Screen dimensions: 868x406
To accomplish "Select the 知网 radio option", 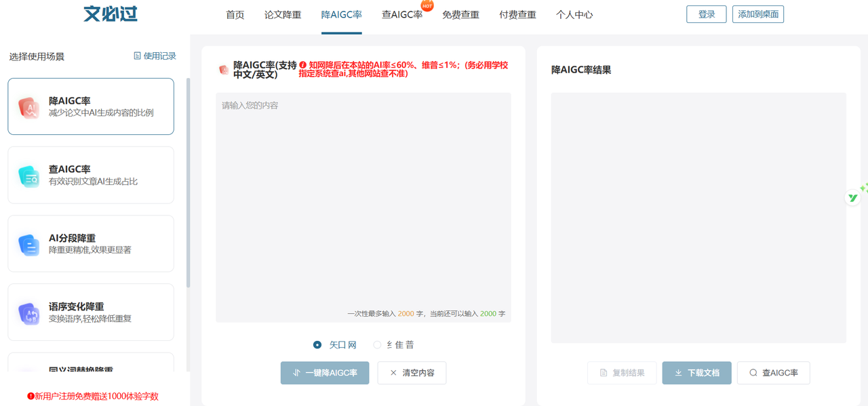I will click(x=317, y=345).
